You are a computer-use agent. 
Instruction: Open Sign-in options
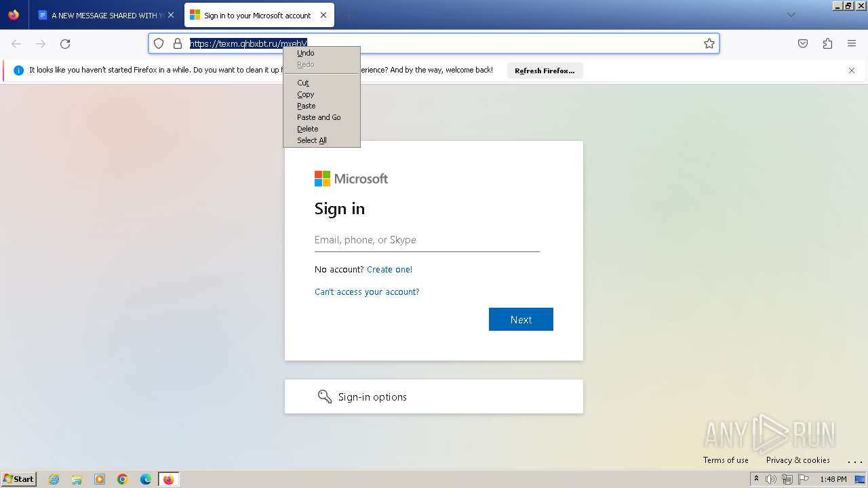coord(434,396)
